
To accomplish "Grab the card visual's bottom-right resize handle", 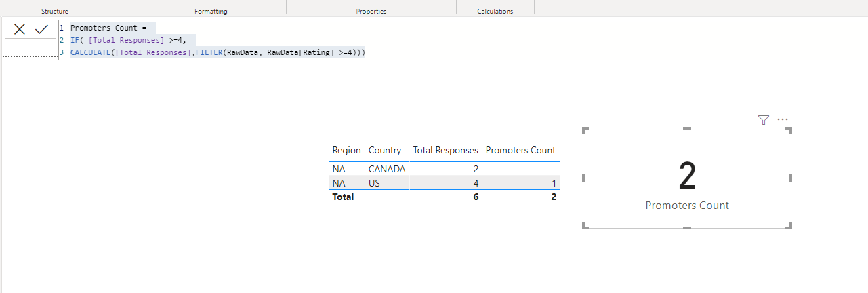I will (789, 227).
